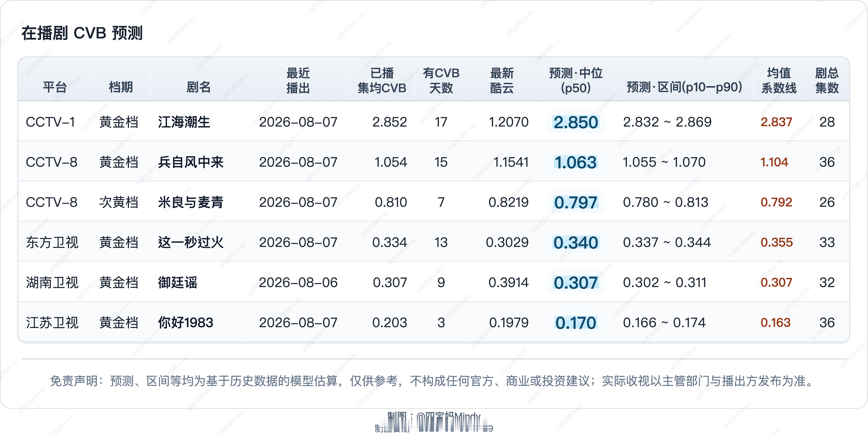Click broadcast date 2026-08-06
The width and height of the screenshot is (868, 435).
pos(298,282)
